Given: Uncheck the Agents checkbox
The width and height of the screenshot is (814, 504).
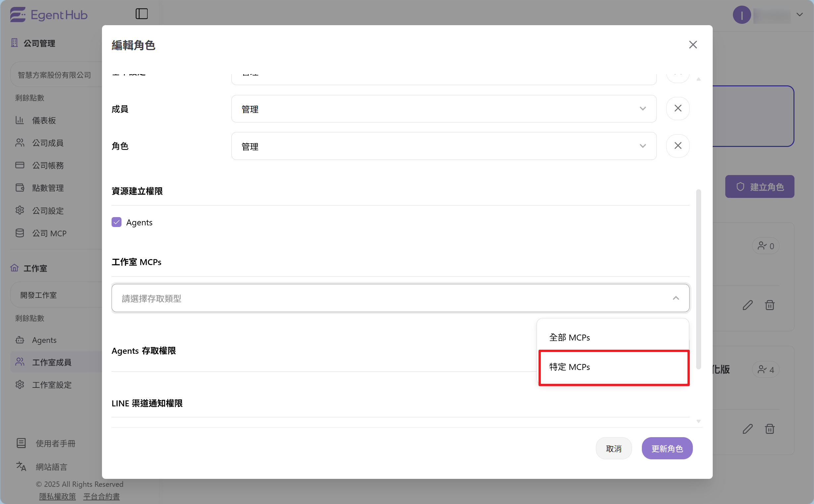Looking at the screenshot, I should pos(116,222).
